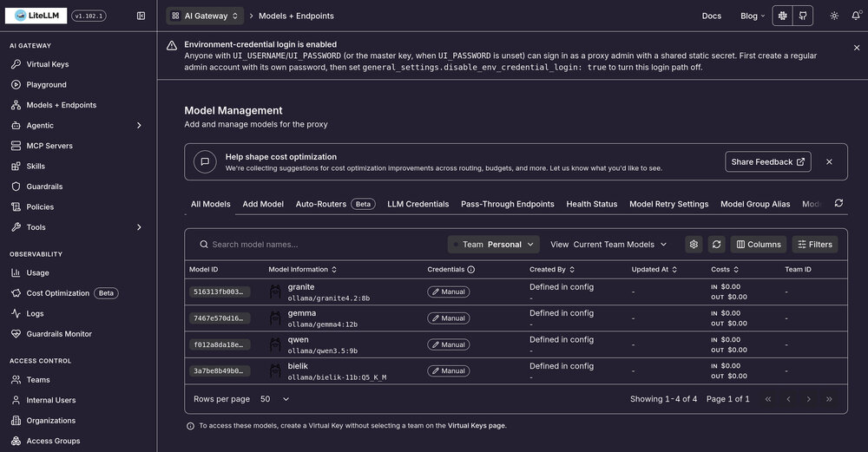Sort by Costs column

[725, 270]
